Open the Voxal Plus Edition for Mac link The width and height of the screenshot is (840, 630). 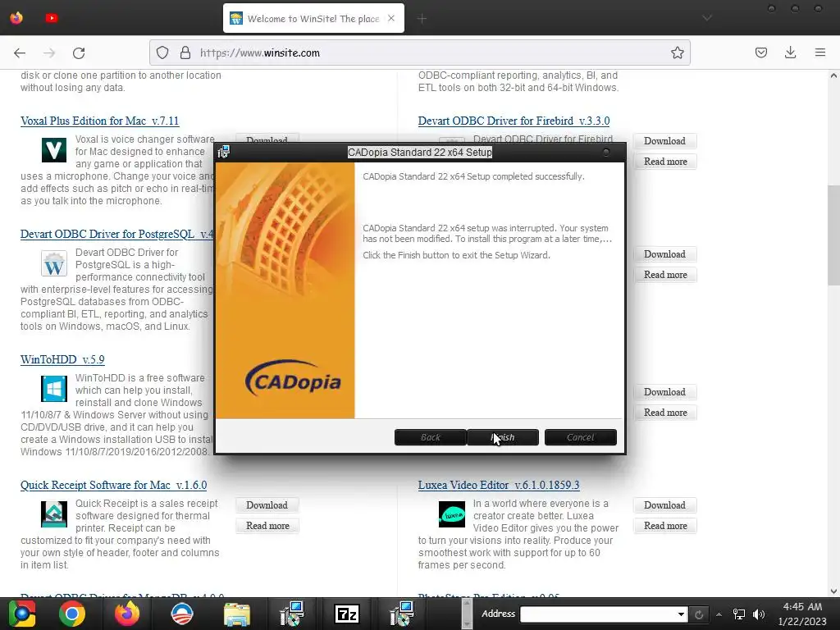(99, 121)
